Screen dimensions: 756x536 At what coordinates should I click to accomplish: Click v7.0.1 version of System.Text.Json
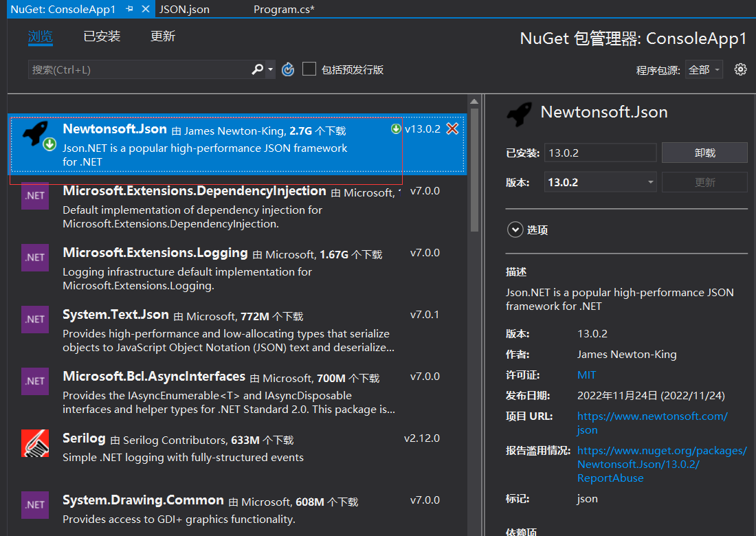pyautogui.click(x=425, y=315)
